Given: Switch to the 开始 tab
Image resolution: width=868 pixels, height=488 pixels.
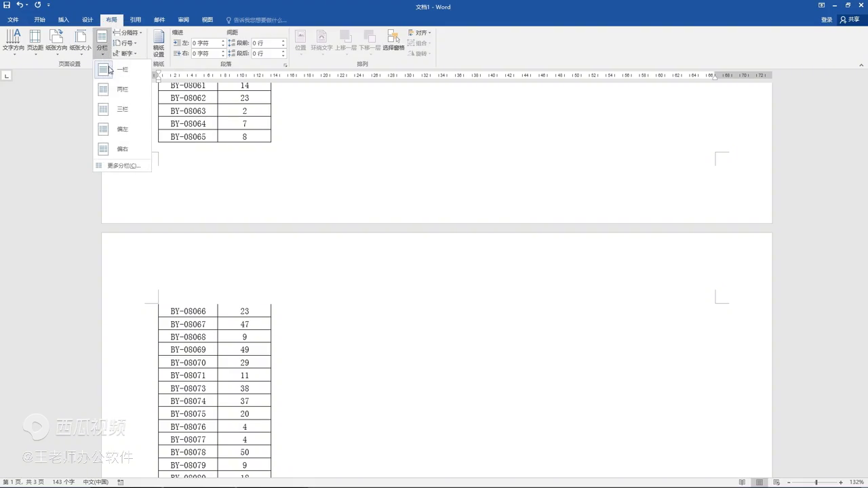Looking at the screenshot, I should pos(39,20).
